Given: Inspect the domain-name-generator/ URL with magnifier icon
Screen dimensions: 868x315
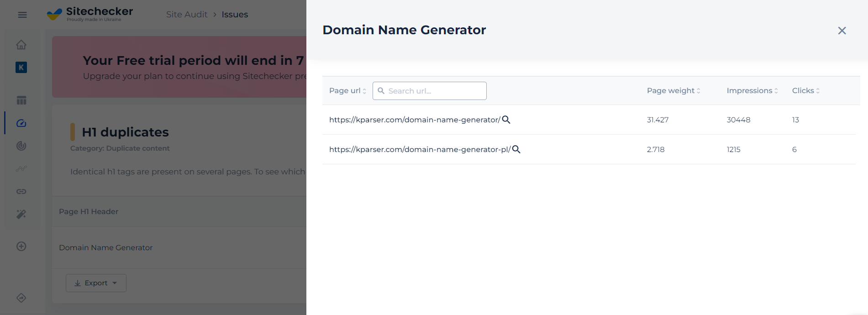Looking at the screenshot, I should pos(506,120).
